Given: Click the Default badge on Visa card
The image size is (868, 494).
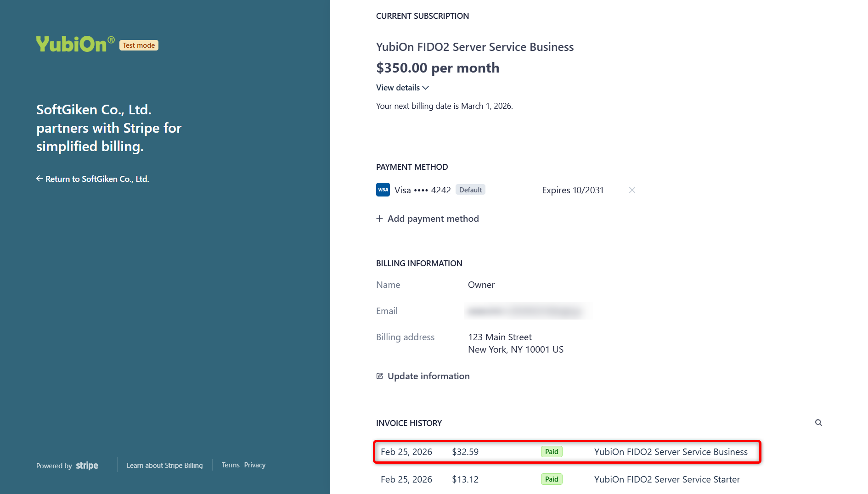Looking at the screenshot, I should click(x=470, y=190).
